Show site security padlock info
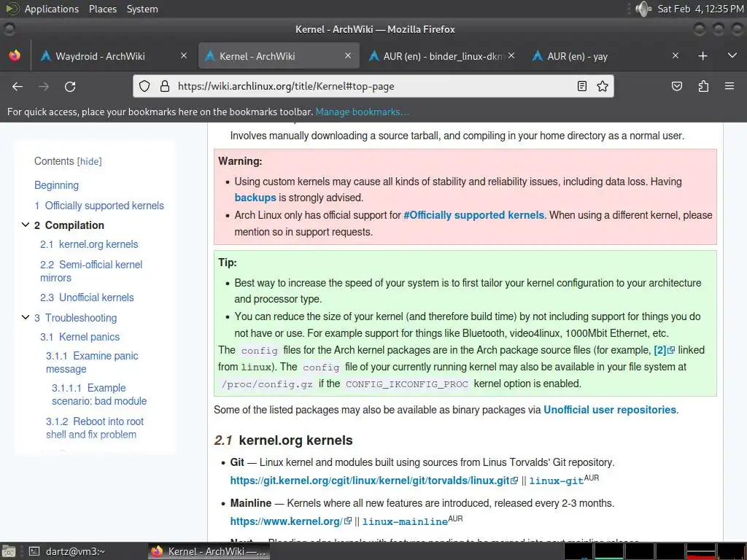The image size is (747, 560). tap(165, 86)
